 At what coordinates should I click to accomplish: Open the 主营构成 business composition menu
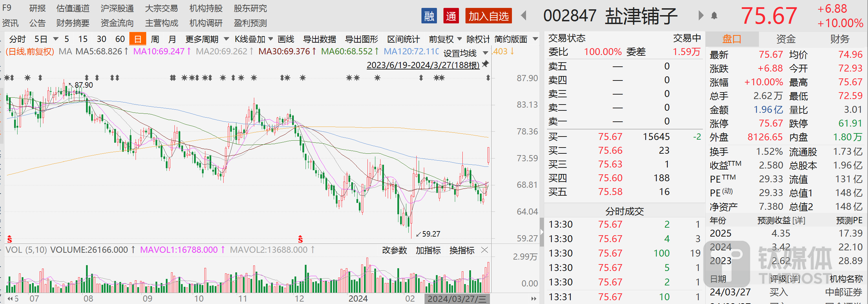(x=162, y=23)
